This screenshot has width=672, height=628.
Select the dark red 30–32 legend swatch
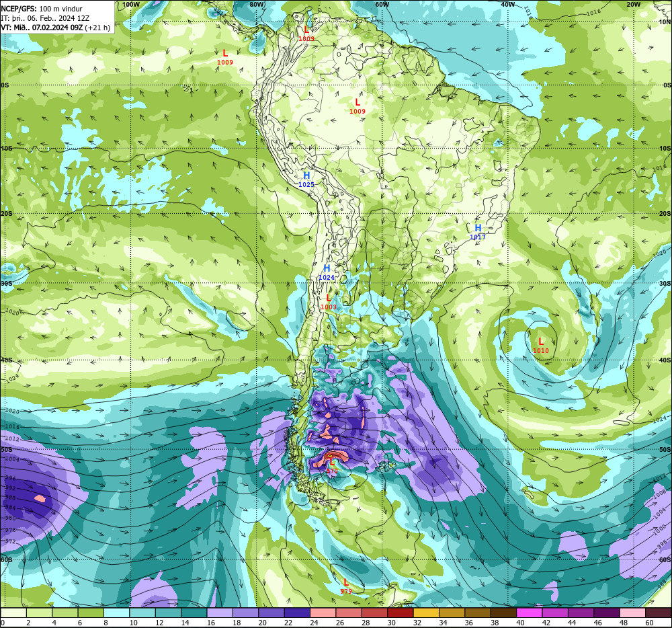point(401,613)
